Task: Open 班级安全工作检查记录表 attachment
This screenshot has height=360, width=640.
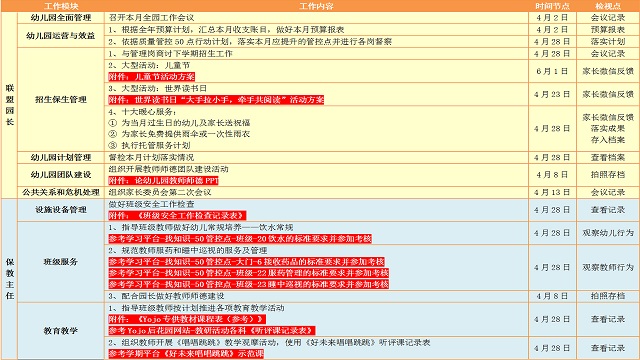Action: click(x=178, y=215)
